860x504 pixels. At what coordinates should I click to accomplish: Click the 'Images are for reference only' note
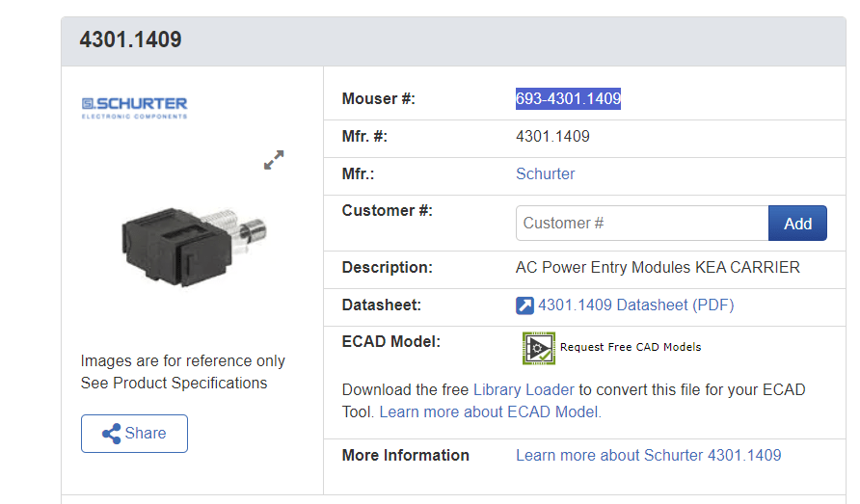182,360
